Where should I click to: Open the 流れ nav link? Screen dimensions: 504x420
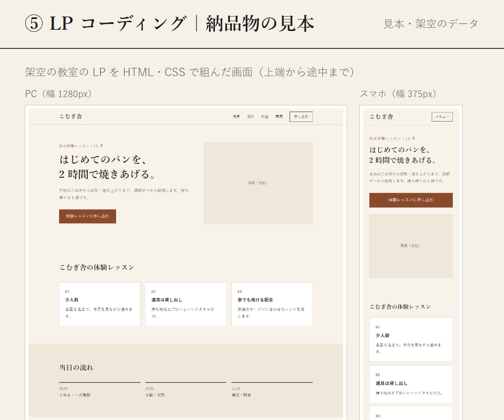pyautogui.click(x=250, y=117)
